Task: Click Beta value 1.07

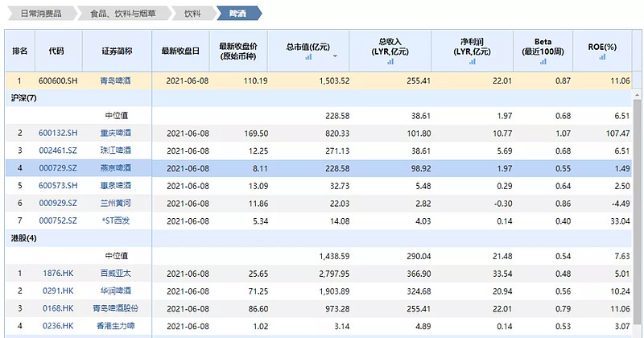Action: tap(563, 134)
